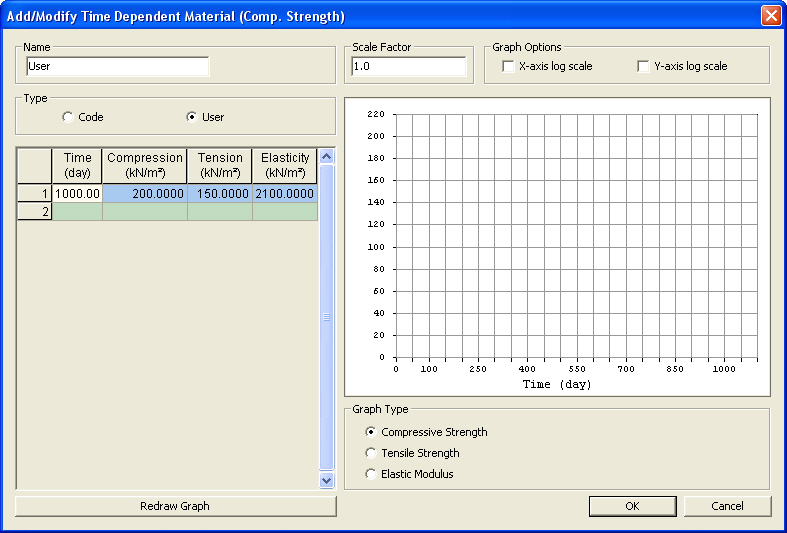The height and width of the screenshot is (533, 787).
Task: Click the table scrollbar down arrow
Action: 326,480
